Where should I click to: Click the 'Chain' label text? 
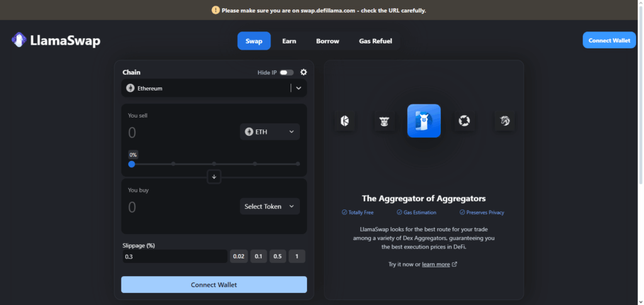[x=131, y=72]
